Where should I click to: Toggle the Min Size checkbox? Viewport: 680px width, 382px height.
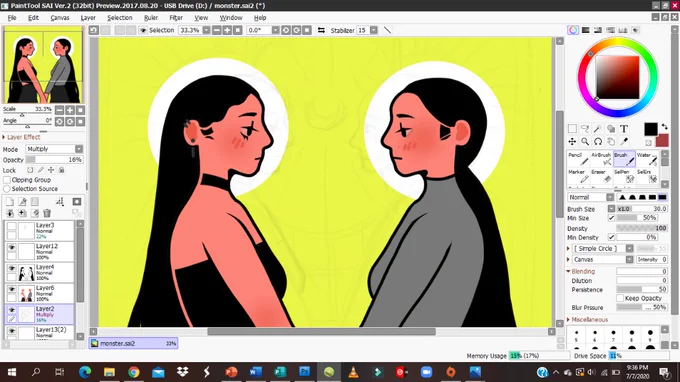(611, 218)
